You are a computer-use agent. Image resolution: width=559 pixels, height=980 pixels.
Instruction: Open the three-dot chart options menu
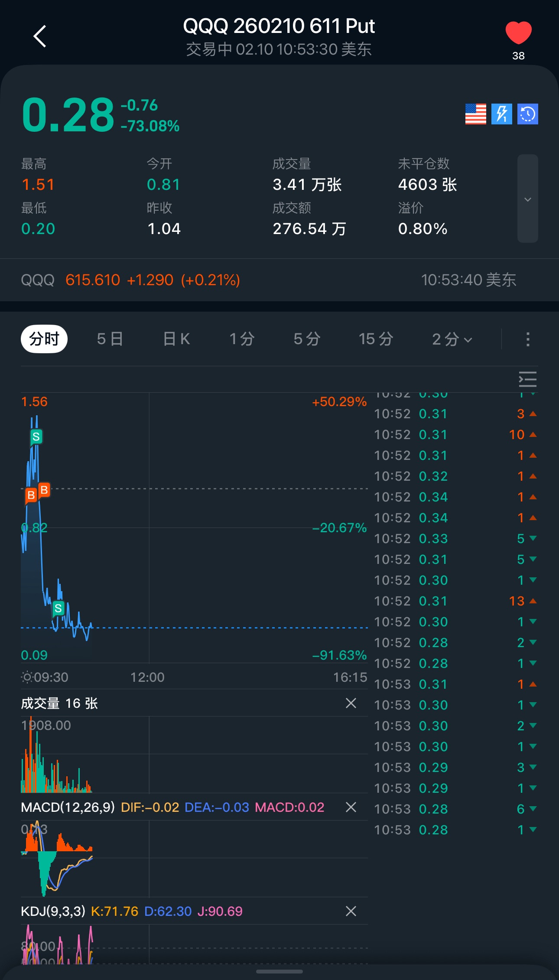527,339
